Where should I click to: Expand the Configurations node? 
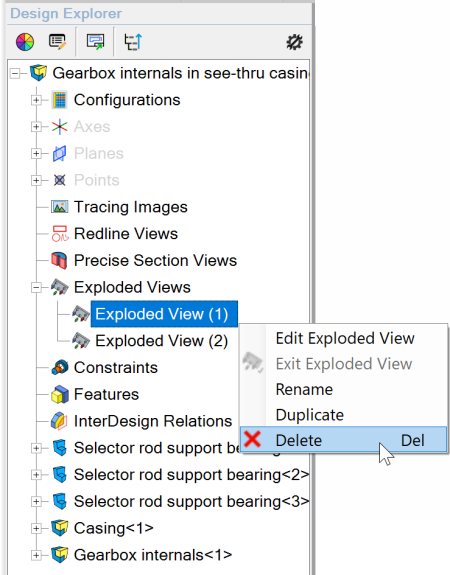[36, 100]
